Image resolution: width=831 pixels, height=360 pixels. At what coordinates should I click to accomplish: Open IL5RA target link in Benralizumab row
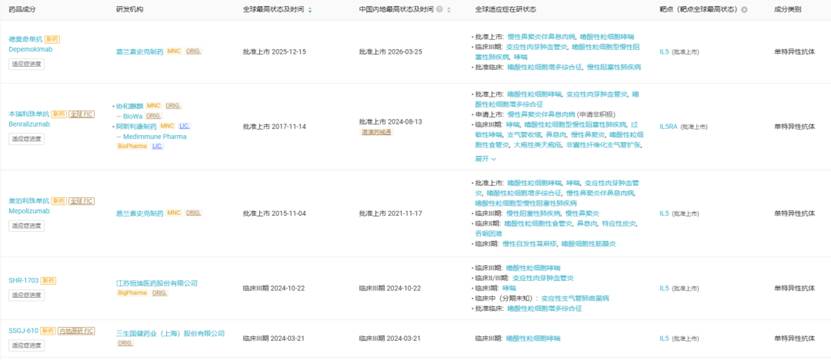[x=668, y=127]
